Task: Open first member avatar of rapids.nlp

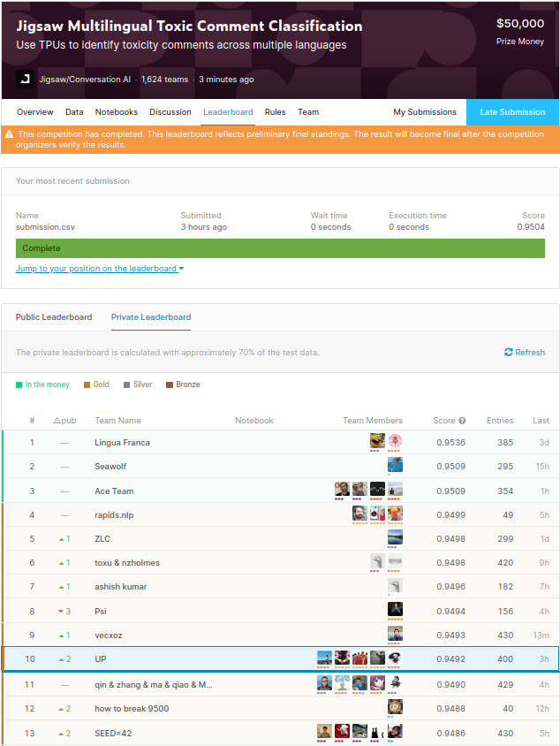Action: point(359,513)
